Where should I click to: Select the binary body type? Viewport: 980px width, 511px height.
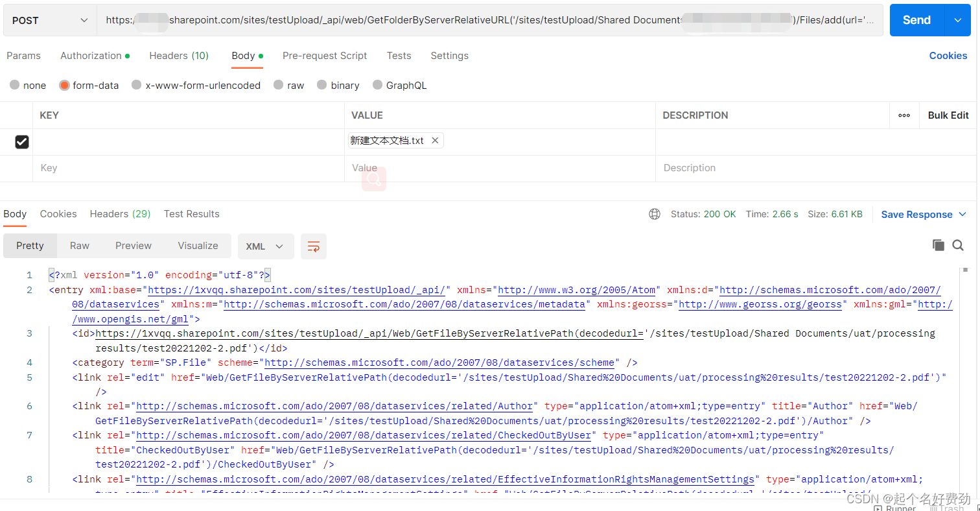click(x=338, y=85)
